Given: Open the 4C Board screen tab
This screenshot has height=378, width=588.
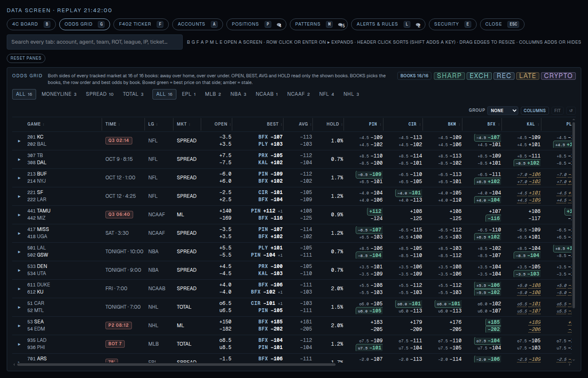Looking at the screenshot, I should click(x=31, y=24).
